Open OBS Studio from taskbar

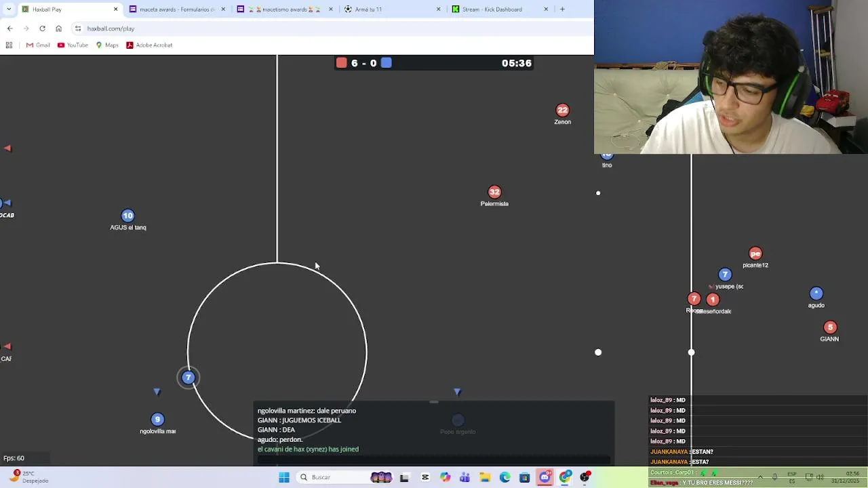coord(585,477)
